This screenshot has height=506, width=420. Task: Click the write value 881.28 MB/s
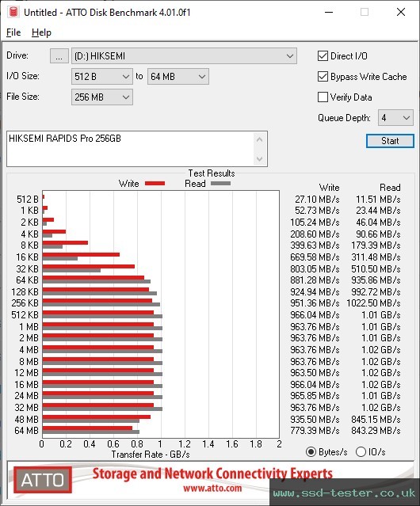tap(315, 280)
